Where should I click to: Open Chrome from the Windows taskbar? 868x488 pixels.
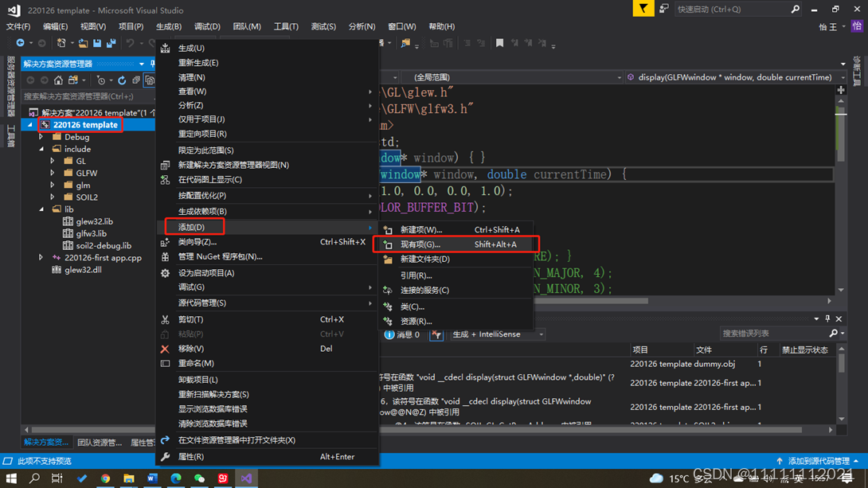105,478
